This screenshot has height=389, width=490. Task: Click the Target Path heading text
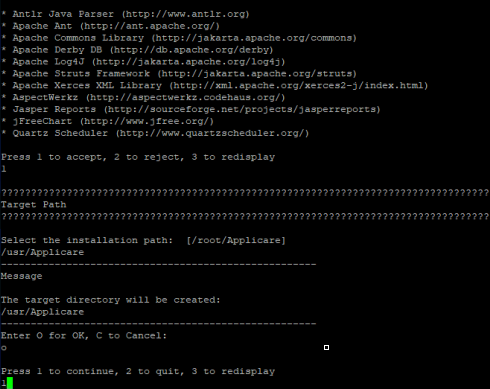point(33,205)
